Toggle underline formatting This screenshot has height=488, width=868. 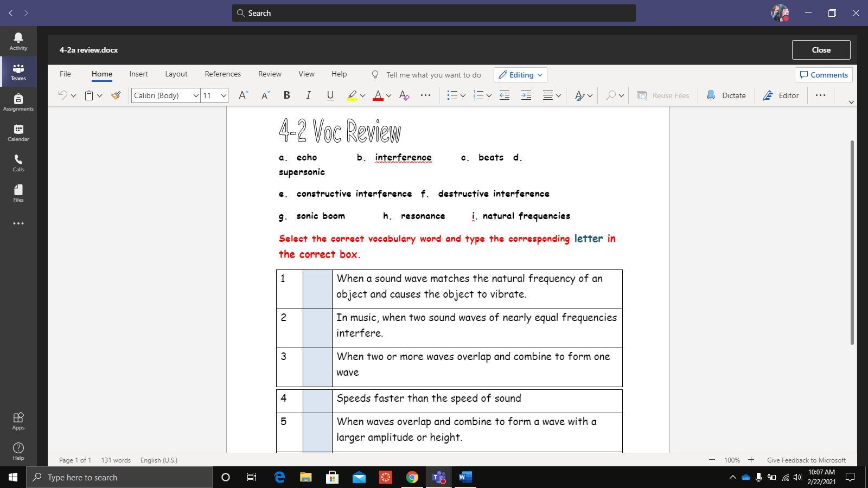pos(330,95)
